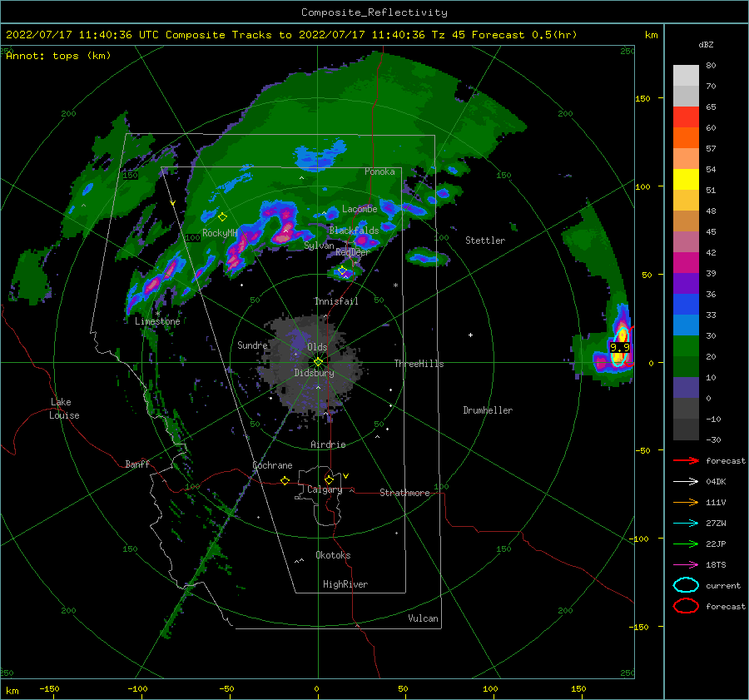
Task: Click the orange 111V arrow icon
Action: 686,502
